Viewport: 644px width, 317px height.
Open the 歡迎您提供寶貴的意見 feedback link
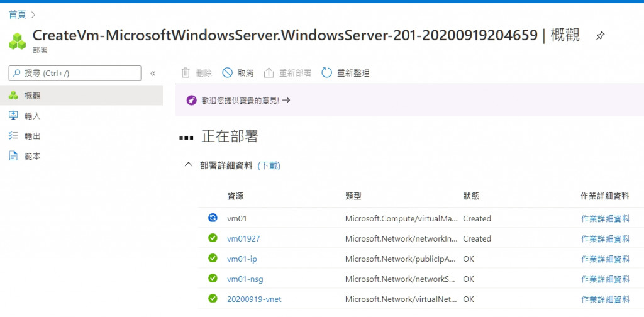(246, 100)
